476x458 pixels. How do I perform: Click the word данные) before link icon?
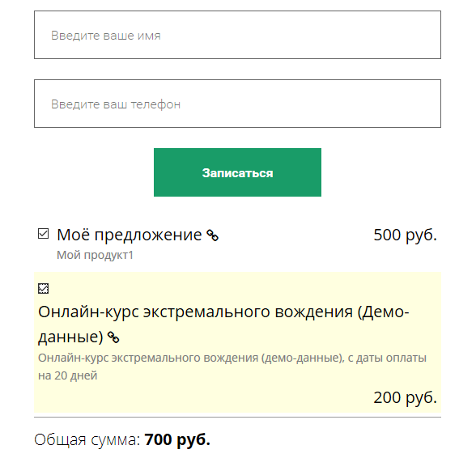click(x=70, y=337)
